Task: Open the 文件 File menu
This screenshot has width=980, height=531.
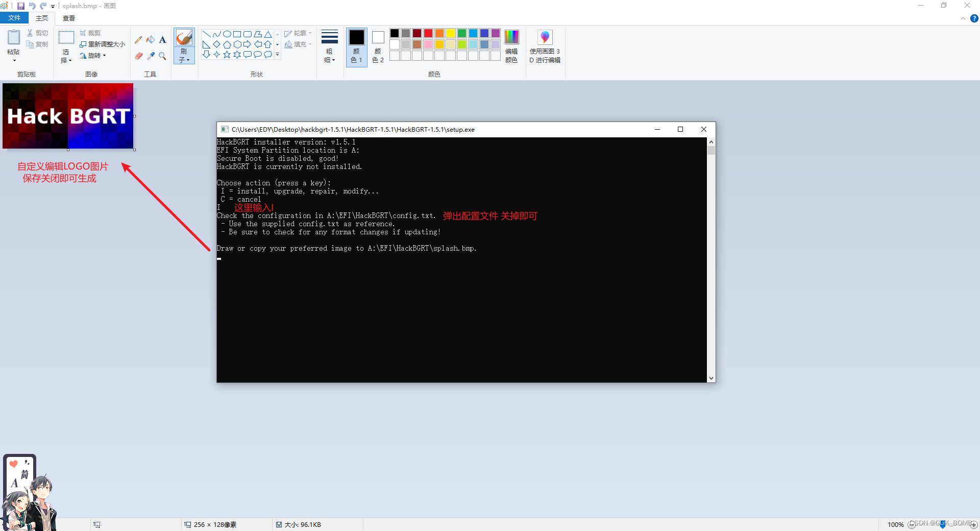Action: point(14,18)
